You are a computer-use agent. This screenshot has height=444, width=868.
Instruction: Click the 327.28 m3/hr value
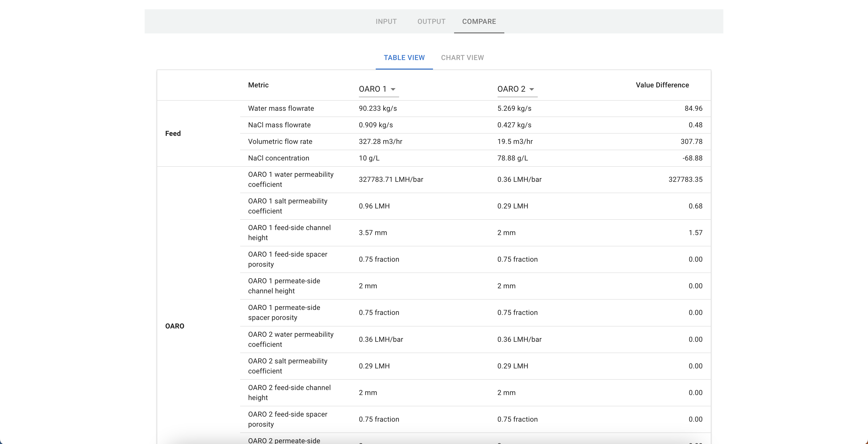(x=381, y=141)
